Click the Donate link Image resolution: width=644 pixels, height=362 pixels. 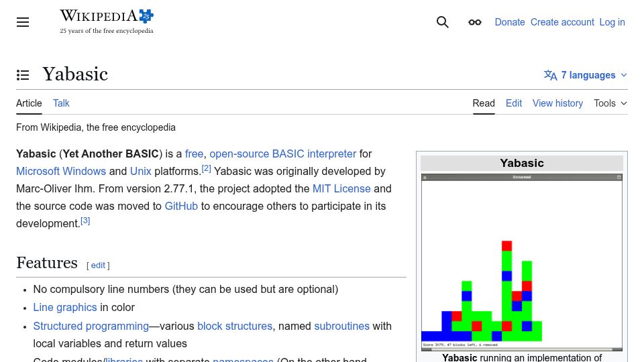[510, 22]
